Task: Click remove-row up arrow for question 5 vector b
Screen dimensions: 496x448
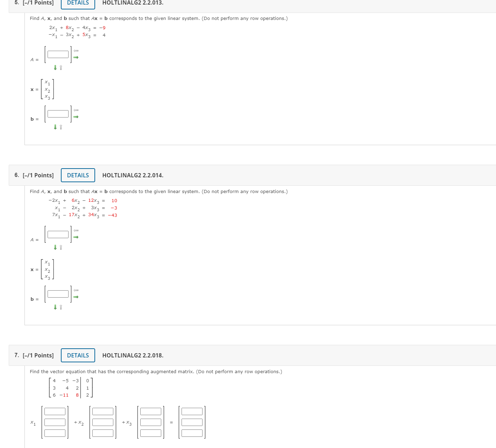Action: click(x=61, y=127)
